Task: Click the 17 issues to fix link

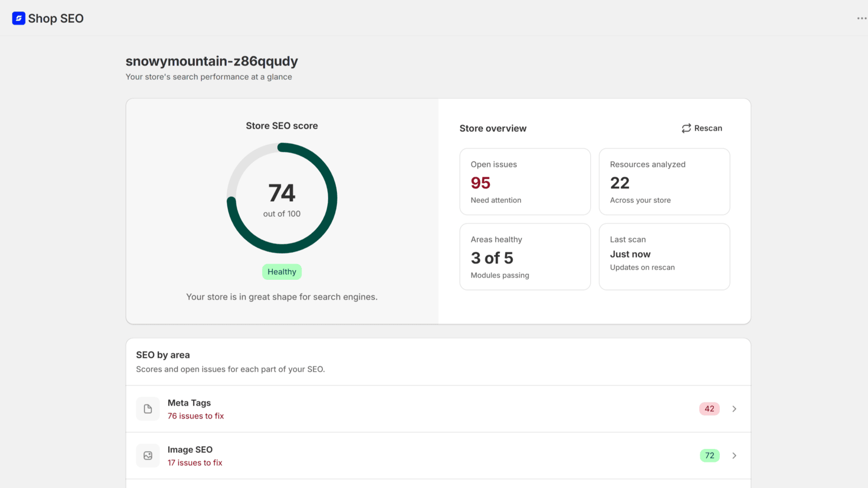Action: click(195, 463)
